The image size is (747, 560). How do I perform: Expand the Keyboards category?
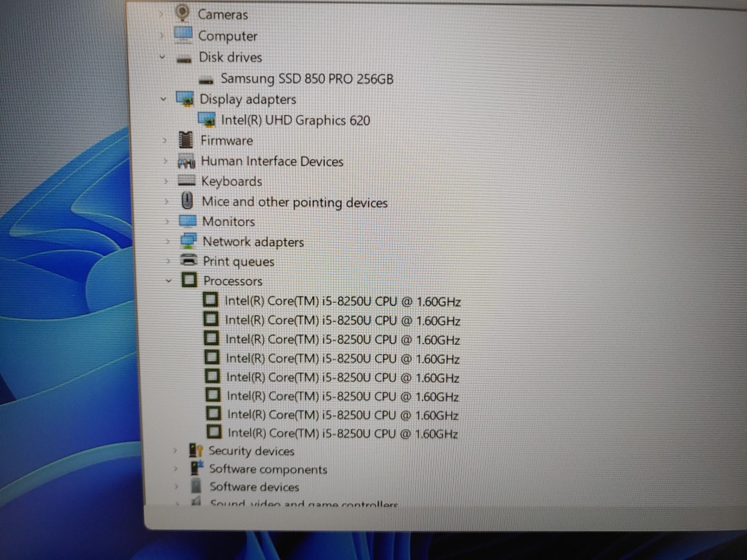click(166, 181)
